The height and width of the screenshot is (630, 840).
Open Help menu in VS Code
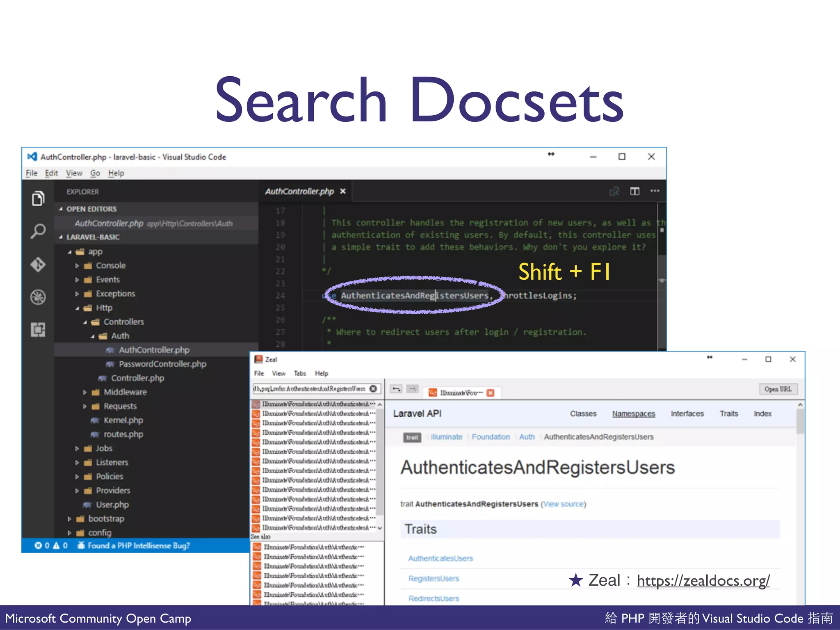pyautogui.click(x=116, y=173)
